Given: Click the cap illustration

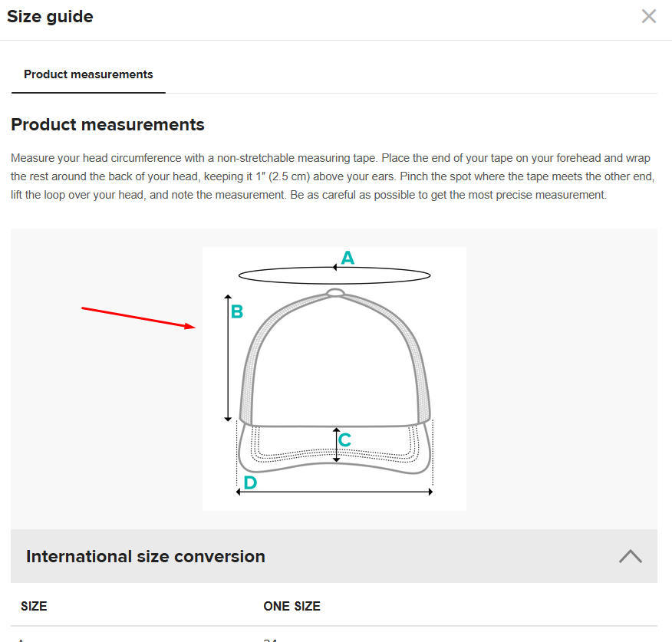Looking at the screenshot, I should [x=335, y=361].
